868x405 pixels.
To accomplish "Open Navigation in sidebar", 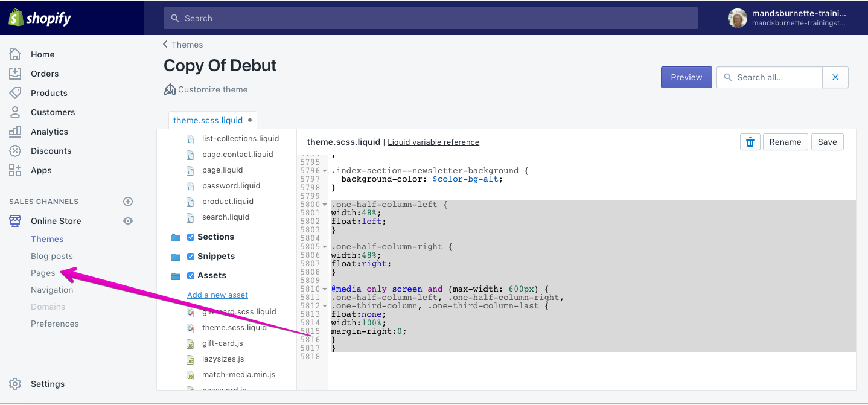I will point(52,290).
